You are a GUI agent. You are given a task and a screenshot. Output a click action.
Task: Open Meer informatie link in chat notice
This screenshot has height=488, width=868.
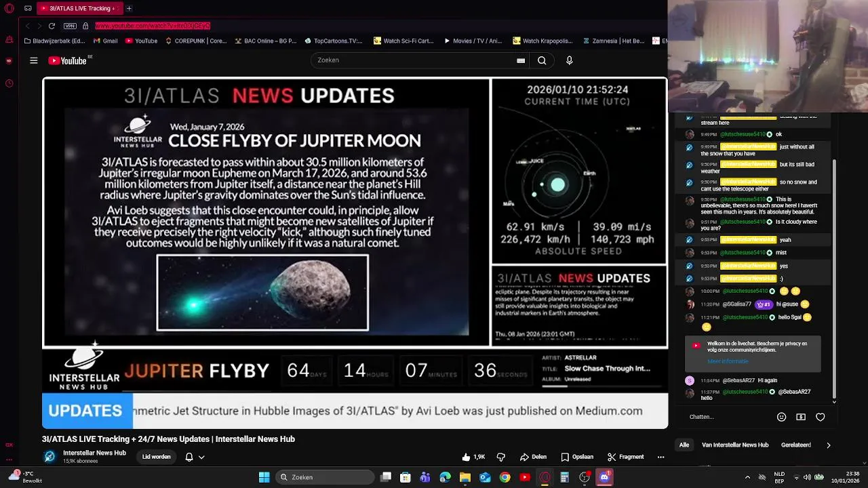coord(728,361)
